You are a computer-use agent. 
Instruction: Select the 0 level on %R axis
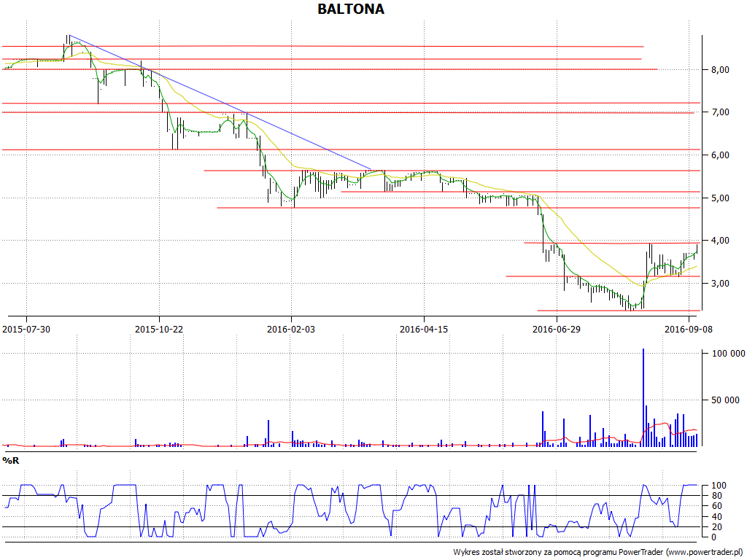713,537
